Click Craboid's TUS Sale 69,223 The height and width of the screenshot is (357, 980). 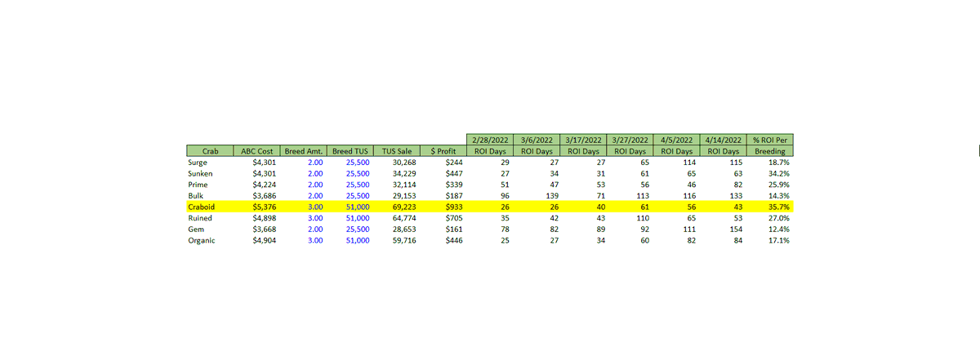pos(405,208)
